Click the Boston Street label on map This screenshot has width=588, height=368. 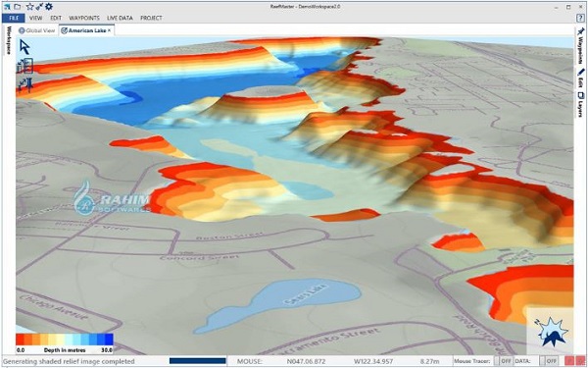[229, 237]
